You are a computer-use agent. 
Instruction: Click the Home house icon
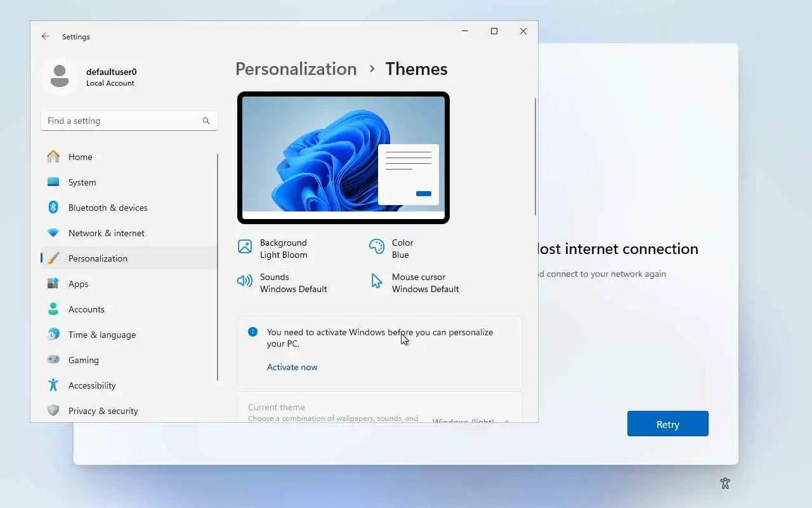[53, 157]
